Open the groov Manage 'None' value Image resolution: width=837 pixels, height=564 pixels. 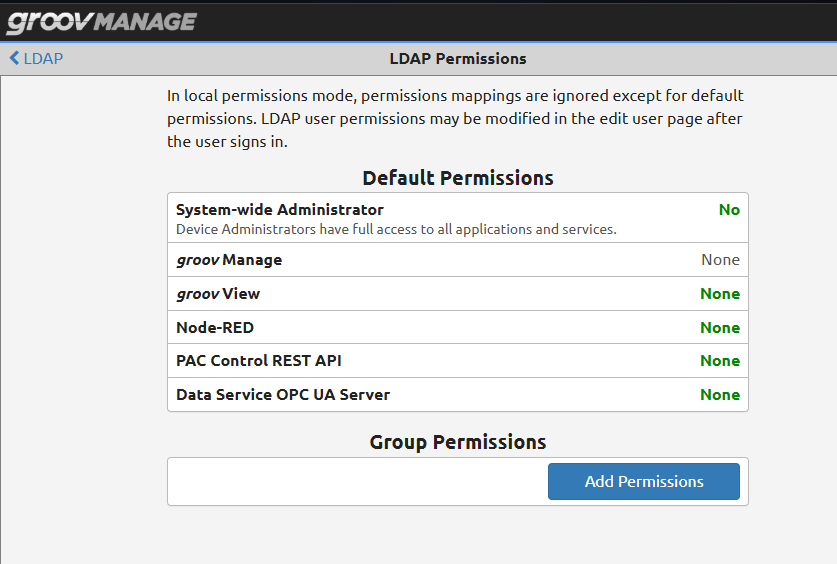point(720,260)
